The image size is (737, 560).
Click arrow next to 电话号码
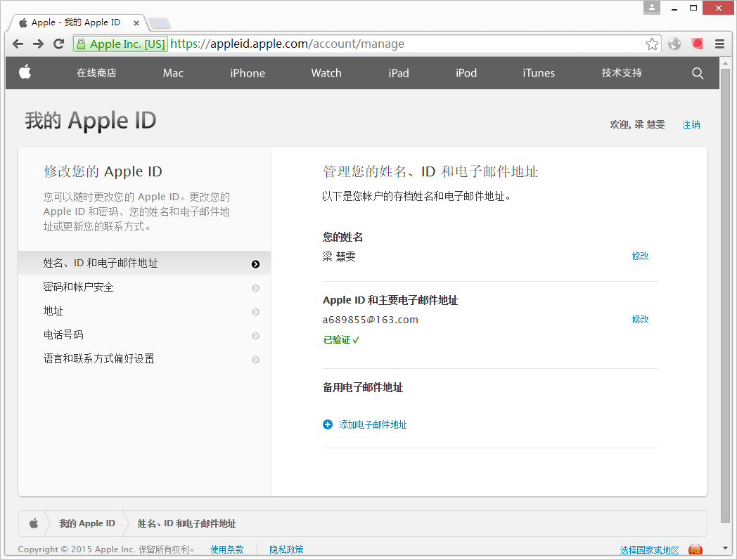tap(255, 336)
